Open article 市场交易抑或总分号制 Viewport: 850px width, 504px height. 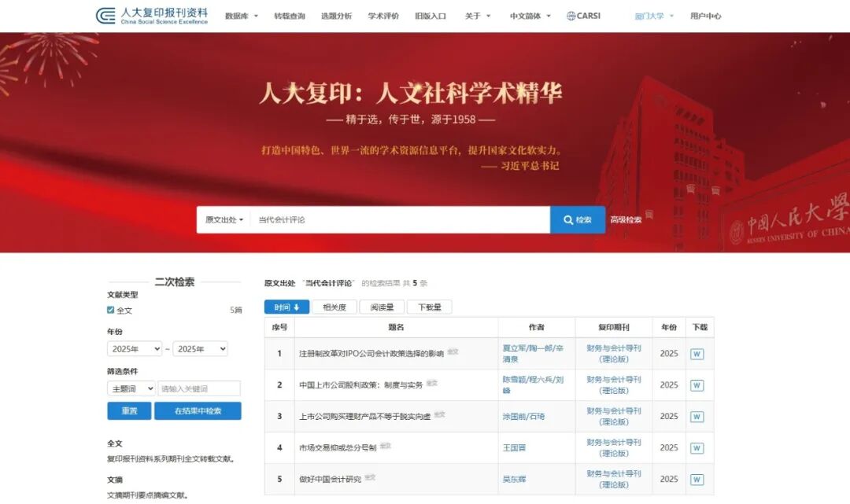coord(338,447)
